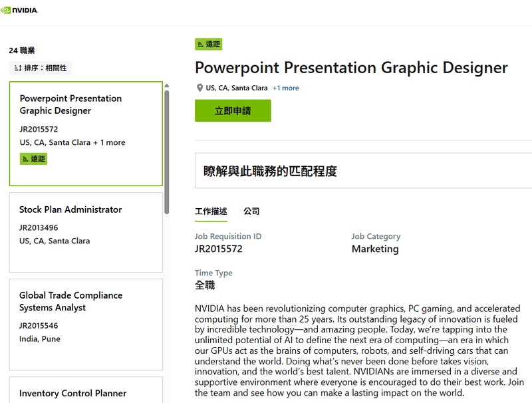Screen dimensions: 532x403
Task: Open the 瞭解與此職務的匹配程度 panel
Action: (363, 171)
